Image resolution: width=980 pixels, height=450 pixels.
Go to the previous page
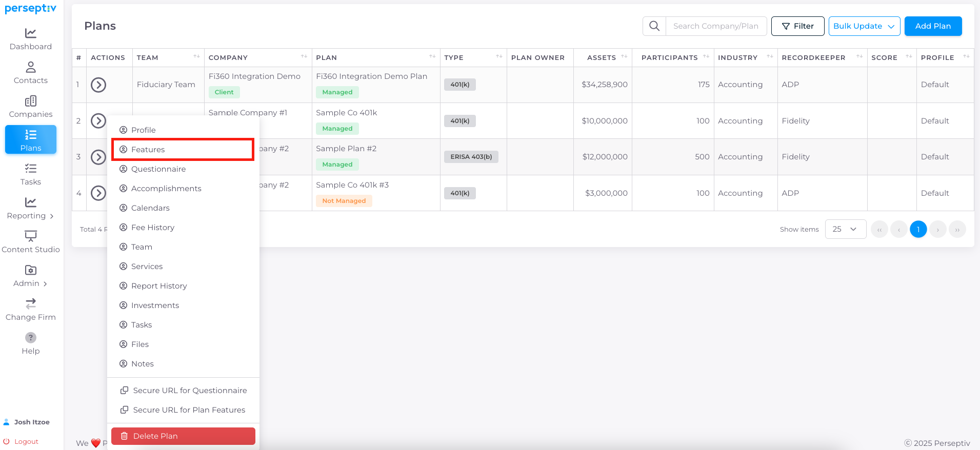point(898,229)
